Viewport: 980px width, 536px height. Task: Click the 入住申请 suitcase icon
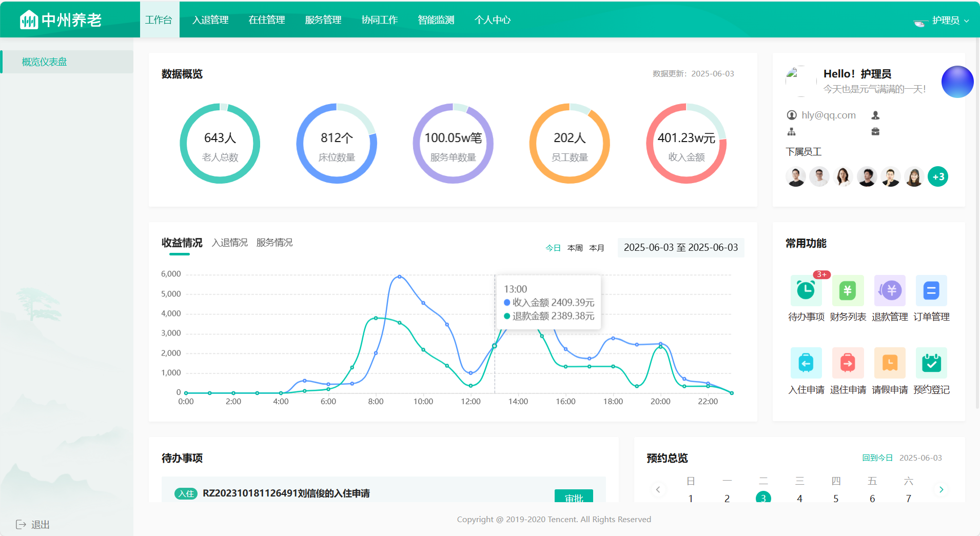[x=806, y=363]
